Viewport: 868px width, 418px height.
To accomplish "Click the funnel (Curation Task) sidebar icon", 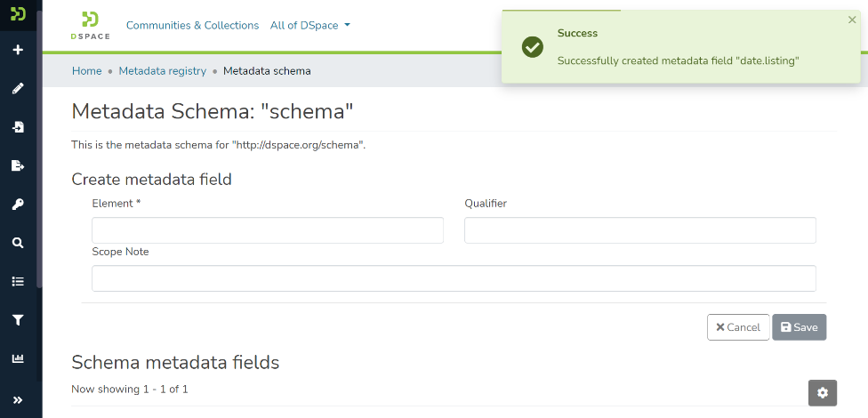I will pyautogui.click(x=18, y=320).
